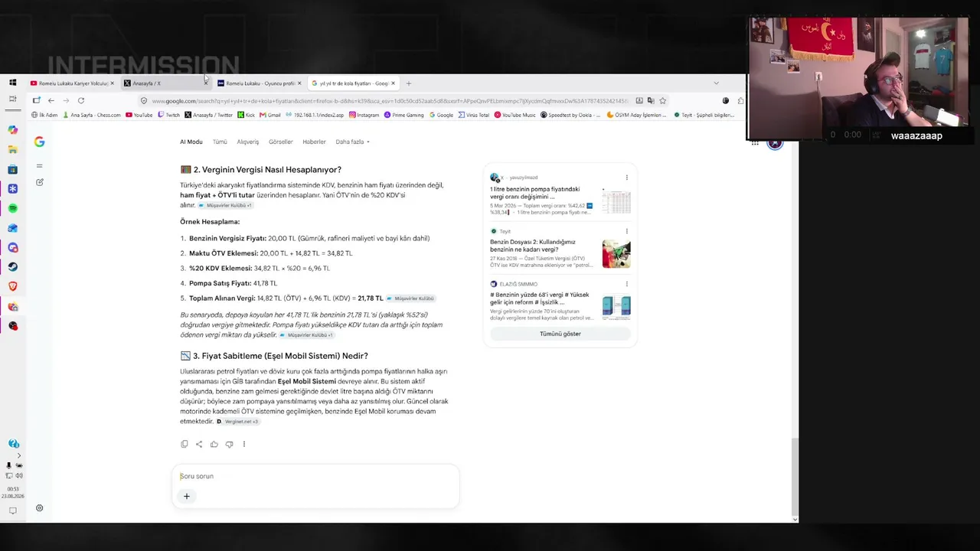Open the Kick bookmark

[247, 115]
